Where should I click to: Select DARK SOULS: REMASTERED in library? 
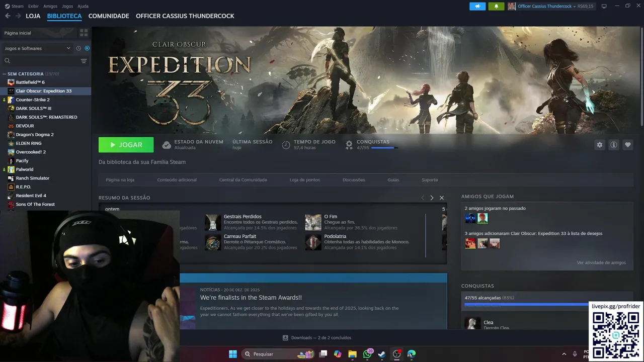(45, 117)
